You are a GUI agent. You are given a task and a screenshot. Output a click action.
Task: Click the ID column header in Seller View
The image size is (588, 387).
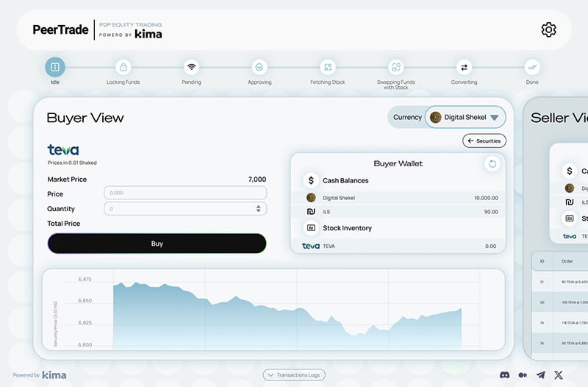542,261
